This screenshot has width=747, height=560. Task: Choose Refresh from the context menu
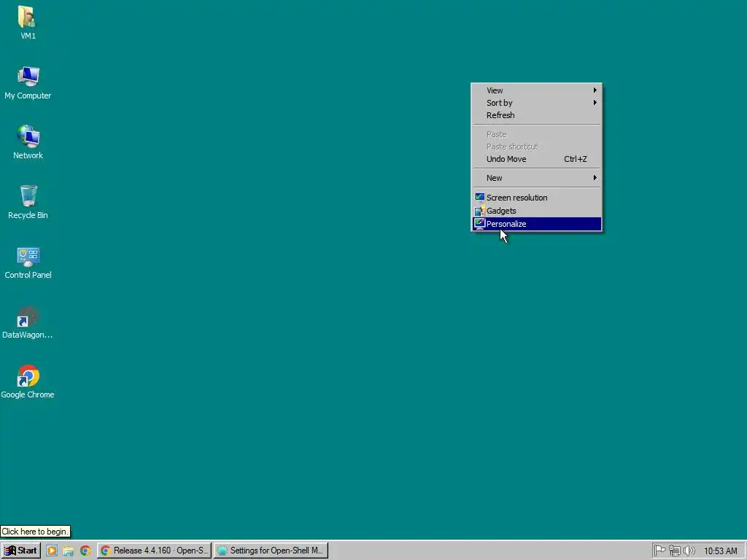(537, 115)
